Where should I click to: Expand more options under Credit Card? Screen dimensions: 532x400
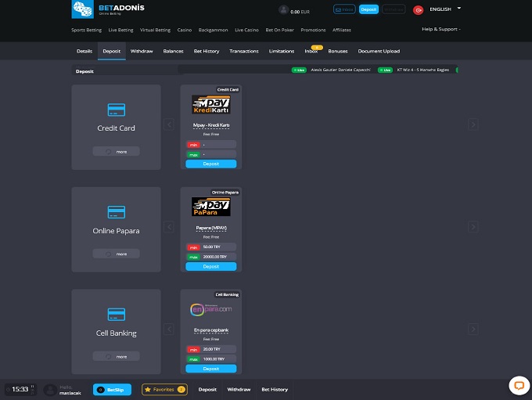pyautogui.click(x=116, y=151)
